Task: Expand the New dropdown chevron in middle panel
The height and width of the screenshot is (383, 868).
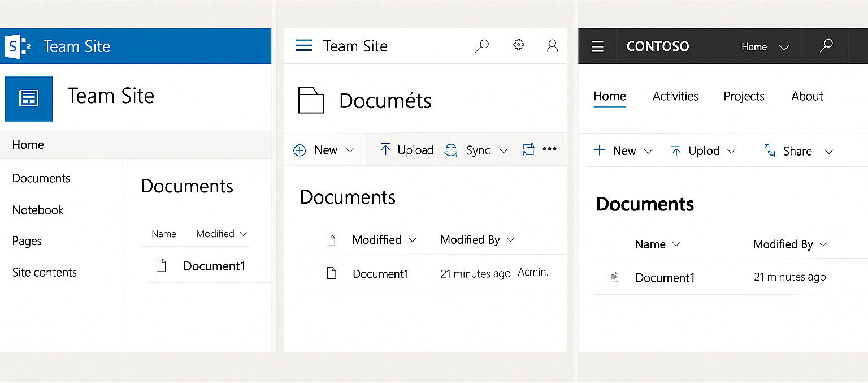Action: click(350, 150)
